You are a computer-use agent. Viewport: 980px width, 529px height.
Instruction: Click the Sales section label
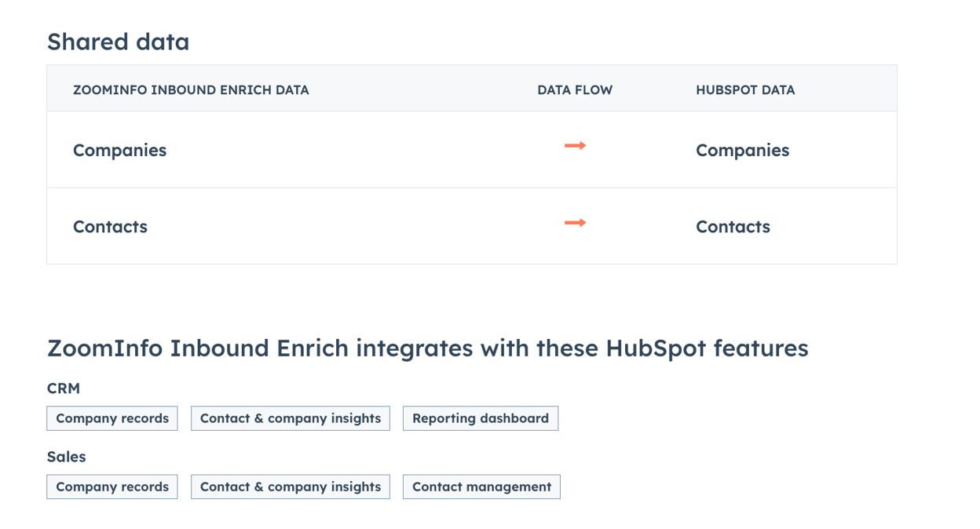tap(67, 457)
